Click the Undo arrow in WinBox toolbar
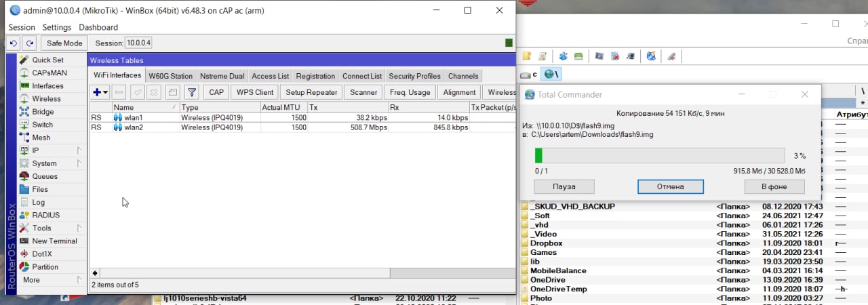The width and height of the screenshot is (868, 305). pyautogui.click(x=13, y=43)
